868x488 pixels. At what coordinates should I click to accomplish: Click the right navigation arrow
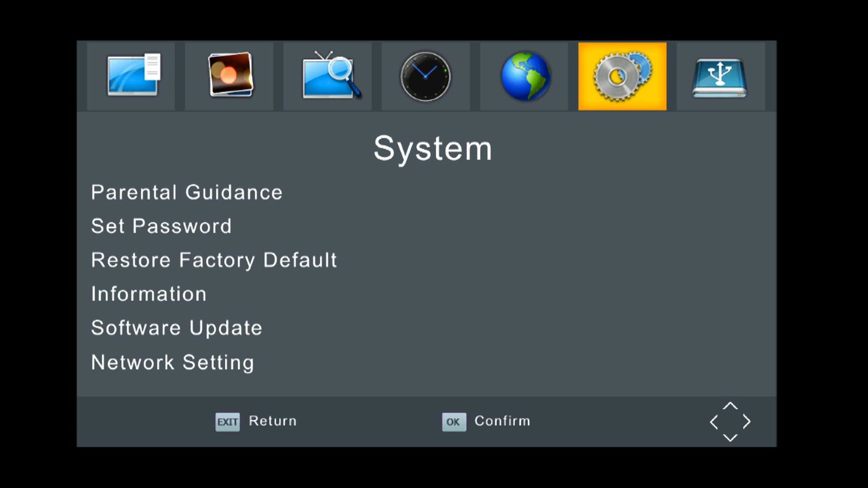coord(747,422)
